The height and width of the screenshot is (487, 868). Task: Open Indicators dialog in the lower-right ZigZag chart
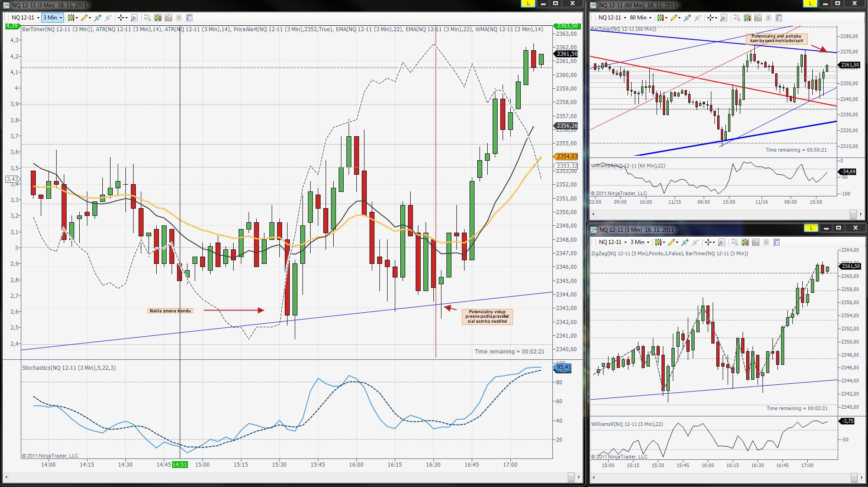tap(756, 242)
